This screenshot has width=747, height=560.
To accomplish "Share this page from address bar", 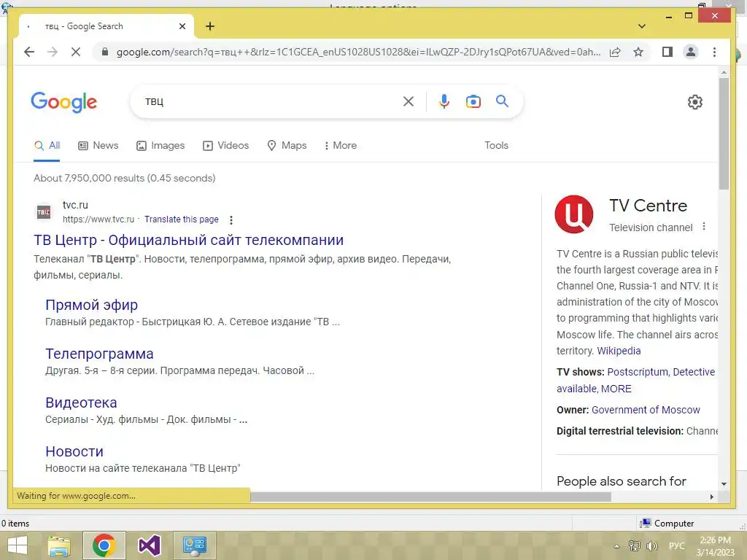I will pyautogui.click(x=615, y=52).
